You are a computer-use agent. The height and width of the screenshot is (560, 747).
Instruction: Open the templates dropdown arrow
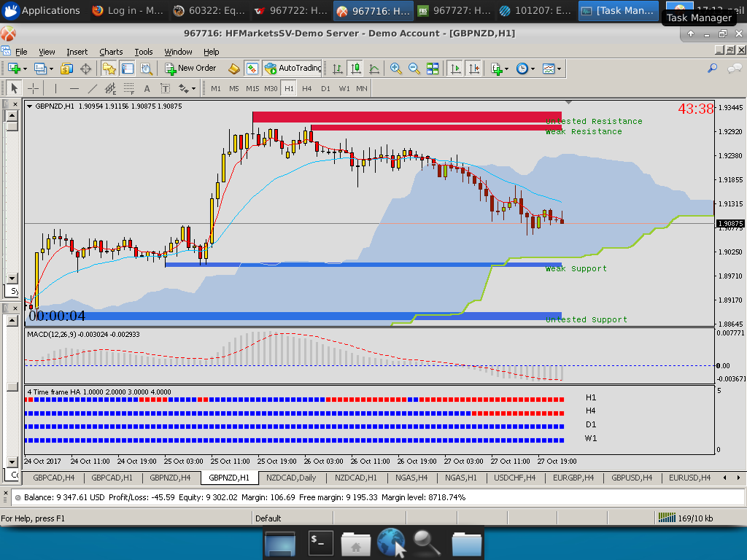point(560,69)
